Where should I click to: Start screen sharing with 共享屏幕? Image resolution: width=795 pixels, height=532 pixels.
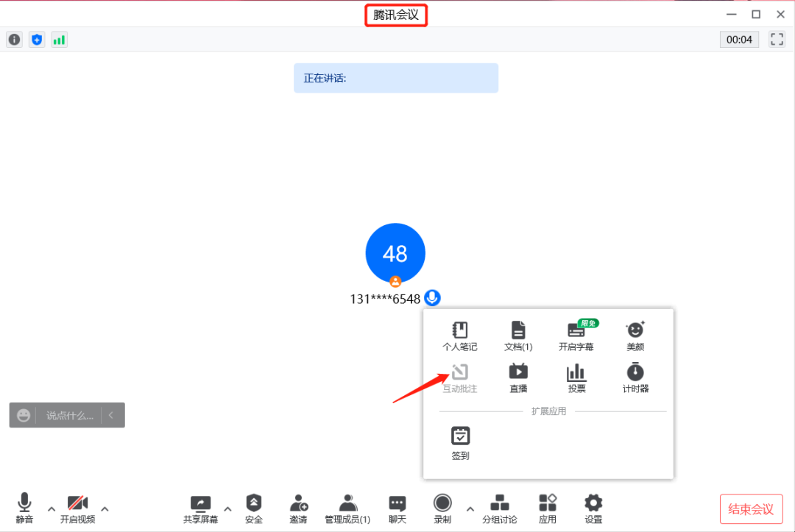[x=200, y=508]
